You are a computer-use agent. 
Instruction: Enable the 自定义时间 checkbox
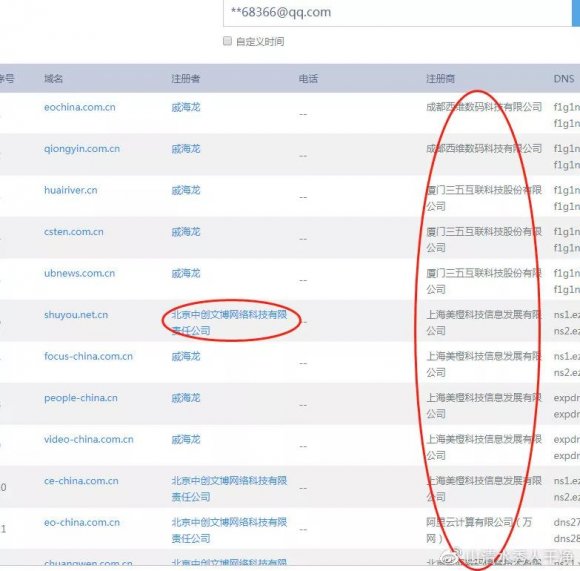[x=227, y=41]
